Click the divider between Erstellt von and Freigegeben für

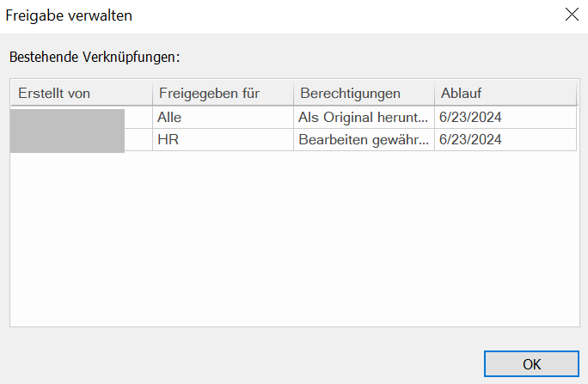click(x=152, y=93)
